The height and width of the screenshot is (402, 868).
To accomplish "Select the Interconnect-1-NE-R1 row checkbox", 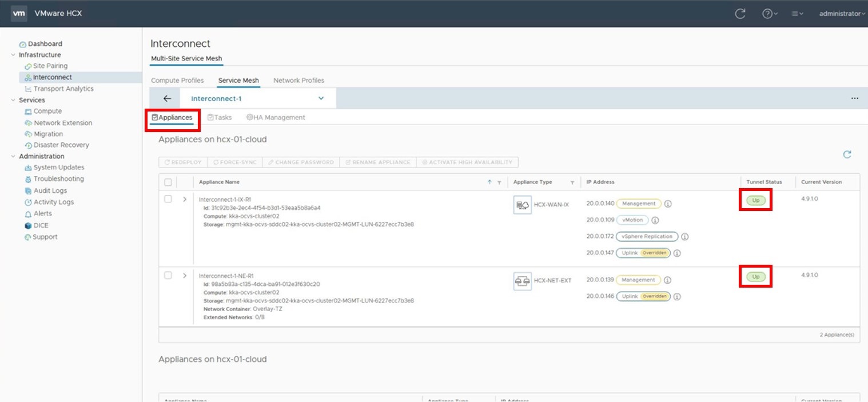I will click(x=168, y=275).
